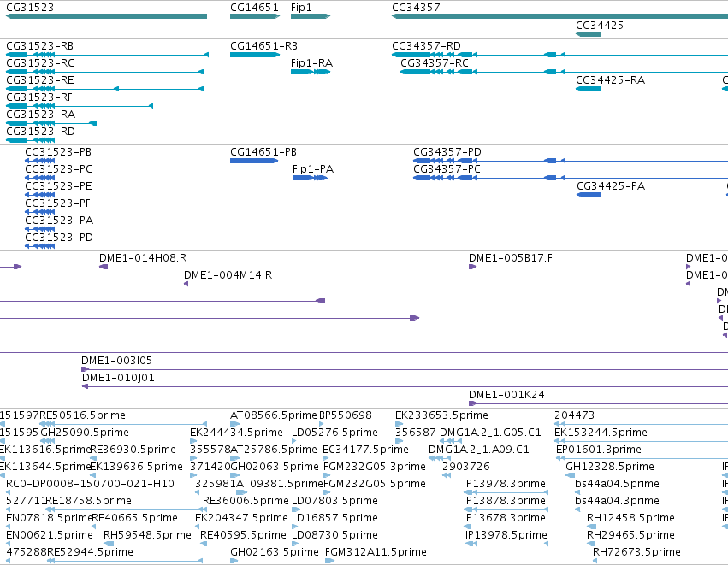Select transcript CG31523-RB

click(x=107, y=55)
